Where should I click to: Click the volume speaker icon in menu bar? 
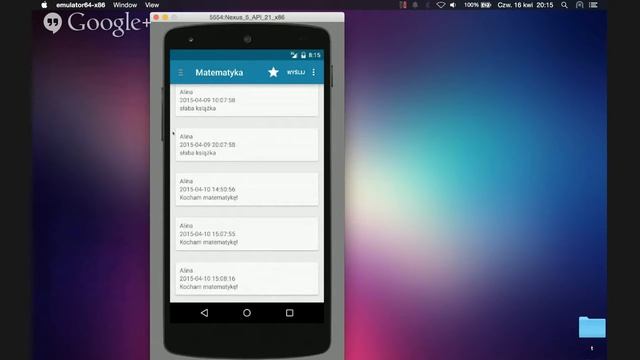(x=453, y=5)
